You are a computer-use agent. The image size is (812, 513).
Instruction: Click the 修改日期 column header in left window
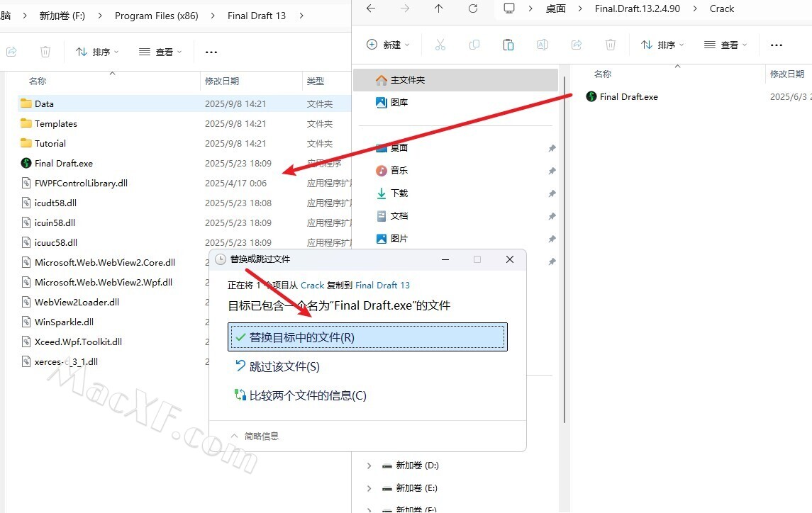coord(222,81)
